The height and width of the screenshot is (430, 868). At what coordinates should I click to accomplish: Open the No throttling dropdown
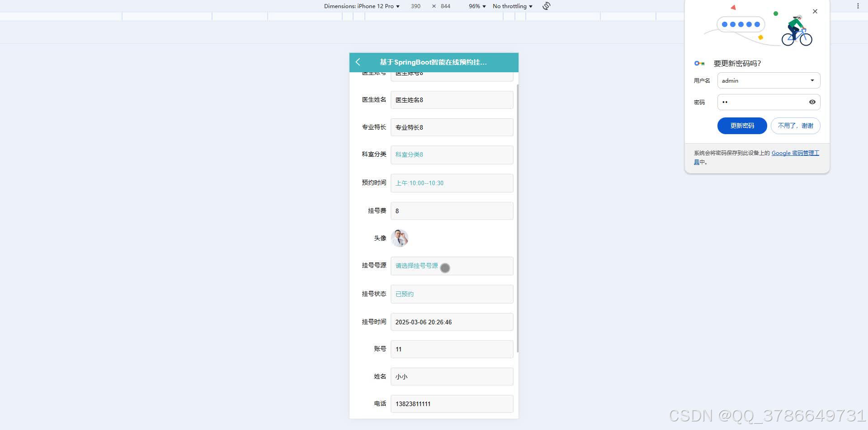pyautogui.click(x=512, y=6)
